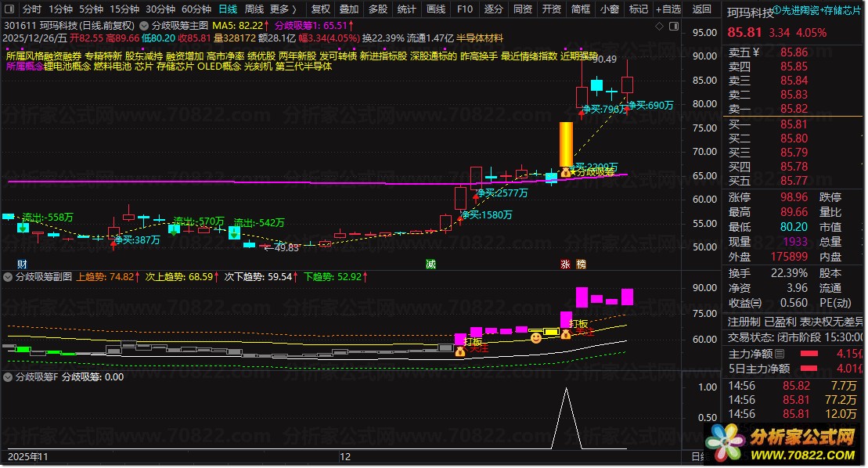Click the 12 month label on time axis

coord(345,456)
